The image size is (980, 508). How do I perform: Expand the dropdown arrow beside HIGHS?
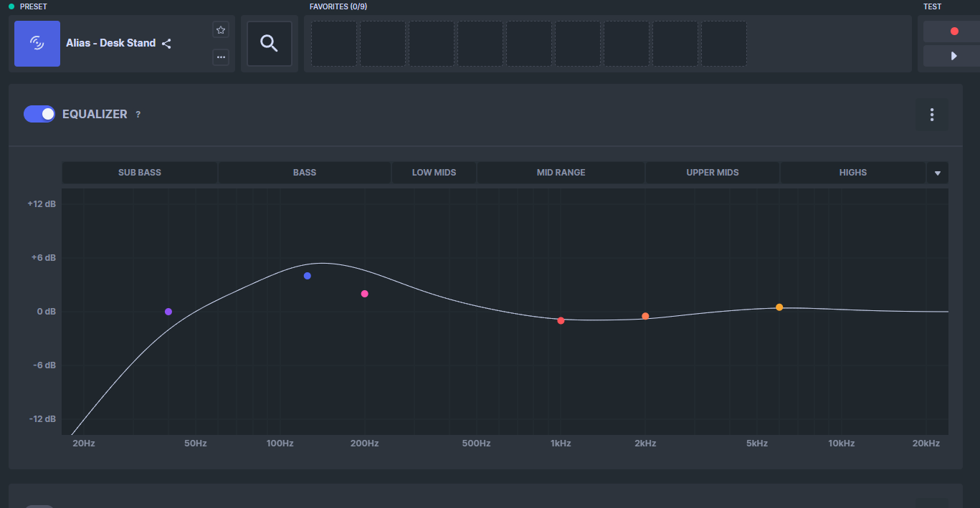click(x=938, y=173)
